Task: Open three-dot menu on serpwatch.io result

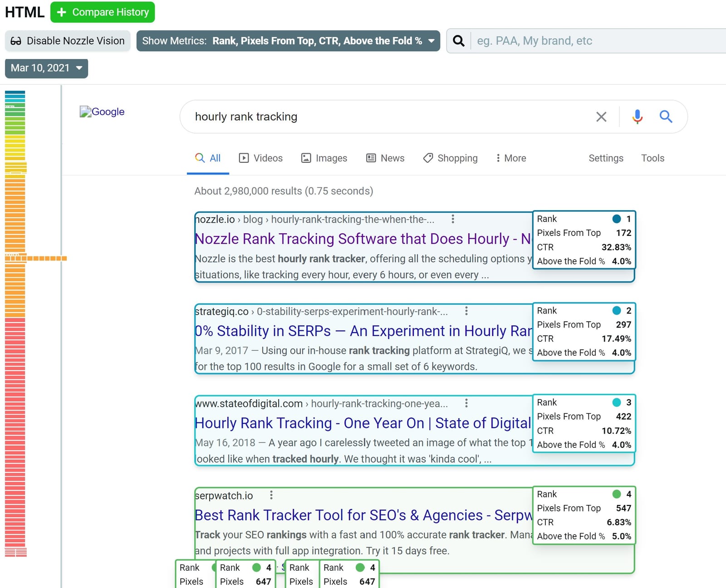Action: tap(271, 495)
